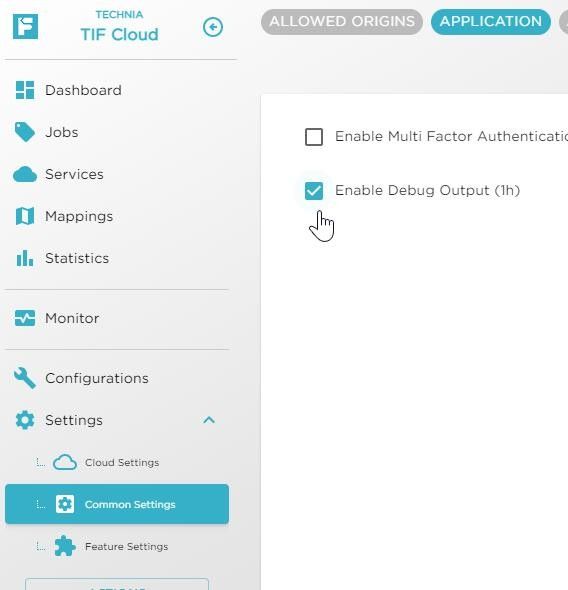Open Cloud Settings submenu item
This screenshot has height=590, width=568.
tap(117, 462)
